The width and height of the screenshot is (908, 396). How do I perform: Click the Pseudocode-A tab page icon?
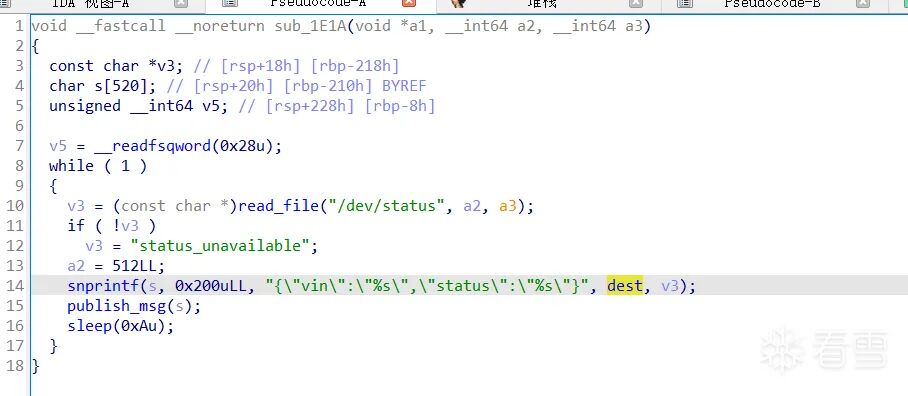(x=230, y=3)
